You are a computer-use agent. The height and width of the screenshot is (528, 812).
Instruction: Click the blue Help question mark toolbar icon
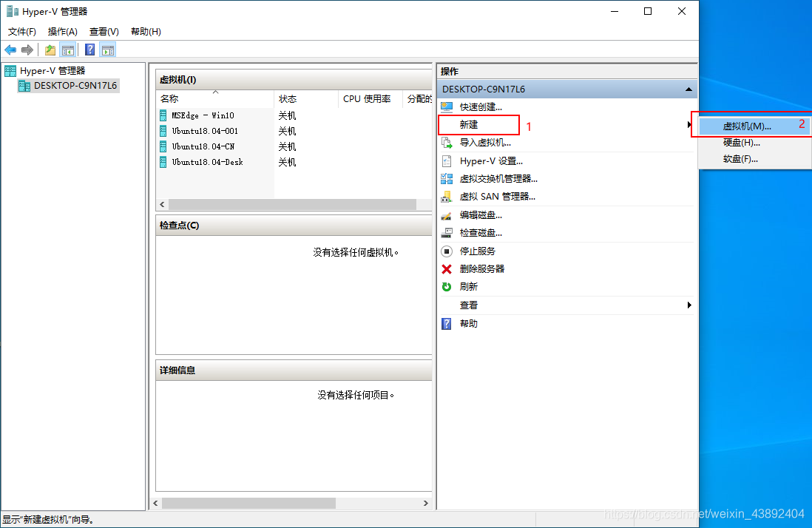pos(90,50)
